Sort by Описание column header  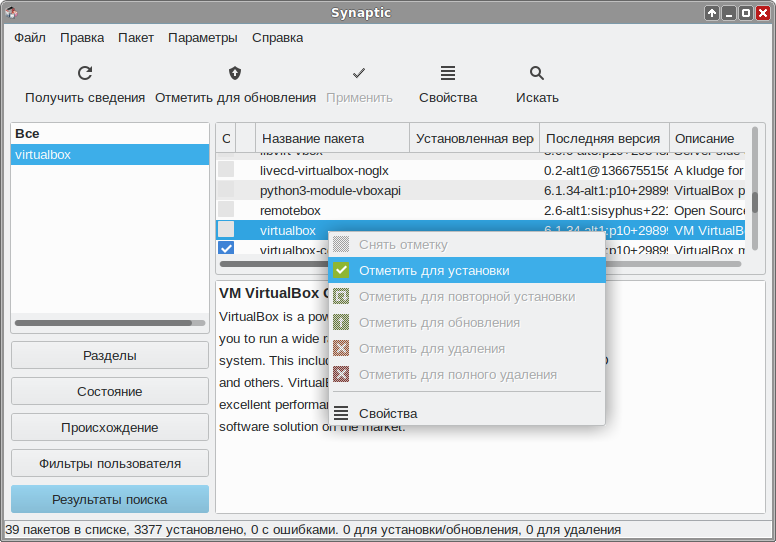pyautogui.click(x=707, y=138)
